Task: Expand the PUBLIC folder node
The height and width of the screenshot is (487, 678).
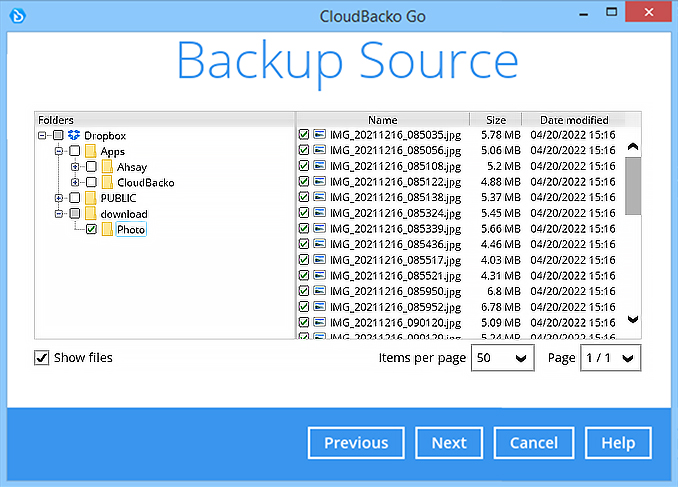Action: pos(59,198)
